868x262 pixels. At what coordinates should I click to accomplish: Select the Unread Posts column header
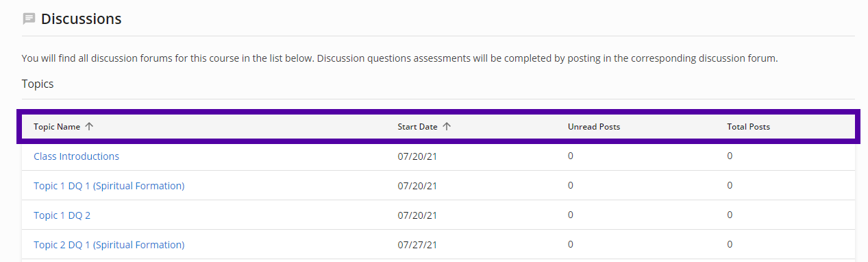[x=594, y=127]
